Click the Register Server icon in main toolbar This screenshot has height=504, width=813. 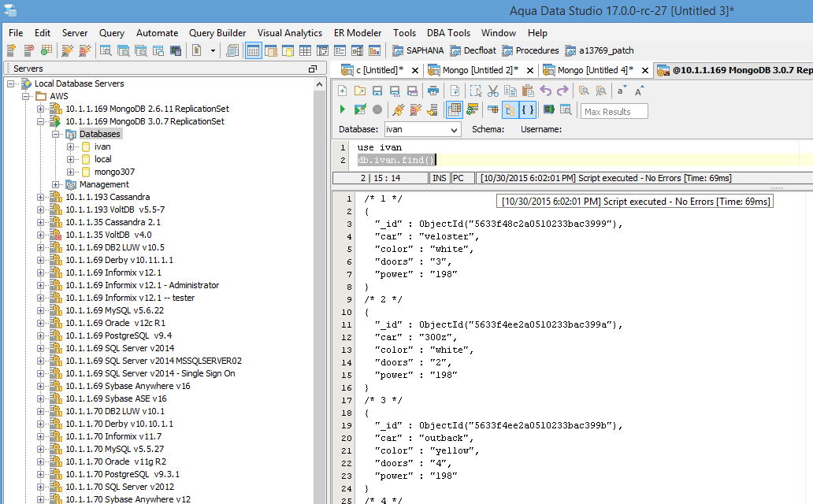click(11, 50)
